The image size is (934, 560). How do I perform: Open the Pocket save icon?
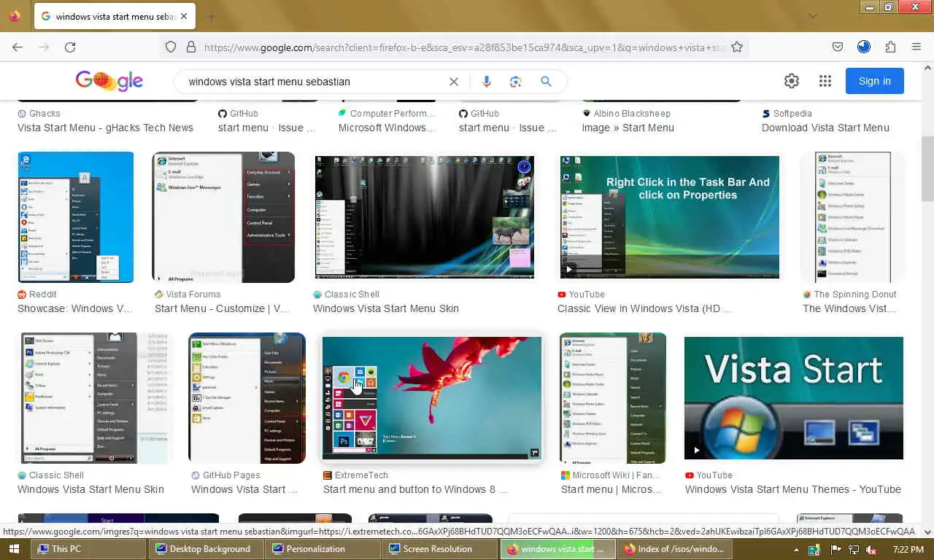pyautogui.click(x=838, y=47)
